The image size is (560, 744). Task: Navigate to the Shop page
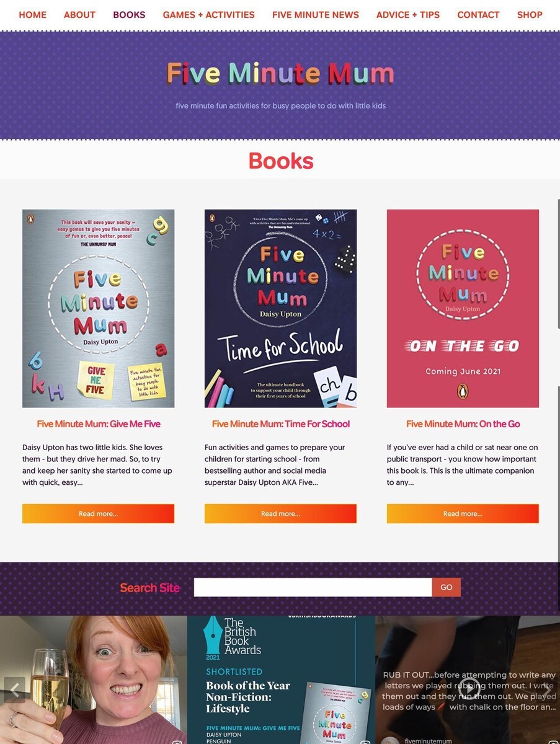click(x=530, y=15)
